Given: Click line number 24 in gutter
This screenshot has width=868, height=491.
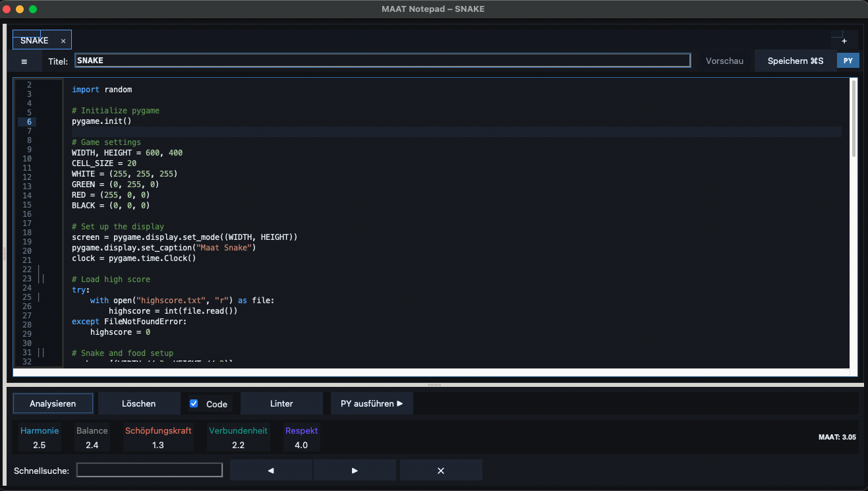Looking at the screenshot, I should (x=27, y=288).
